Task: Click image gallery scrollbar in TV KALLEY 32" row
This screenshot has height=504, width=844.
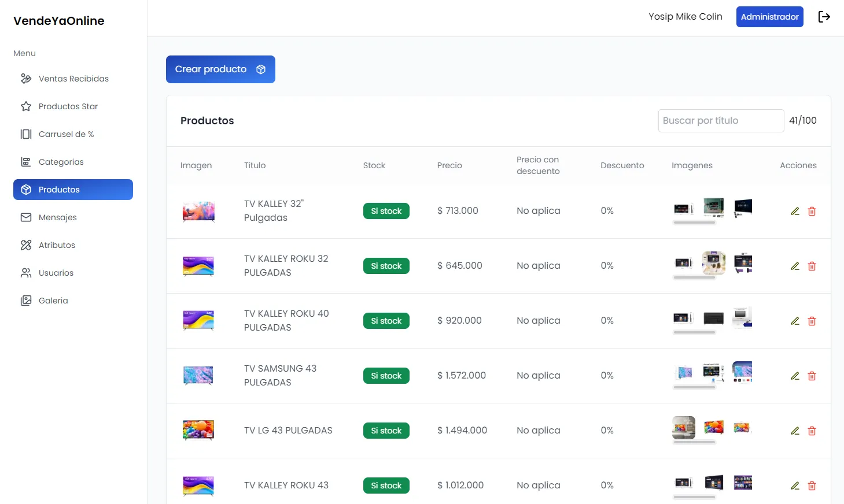Action: click(695, 223)
